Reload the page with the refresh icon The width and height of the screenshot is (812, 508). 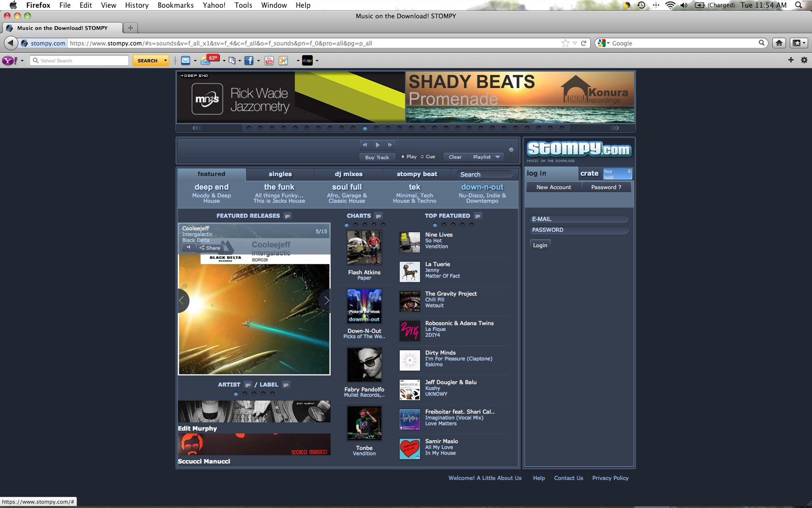click(x=583, y=43)
